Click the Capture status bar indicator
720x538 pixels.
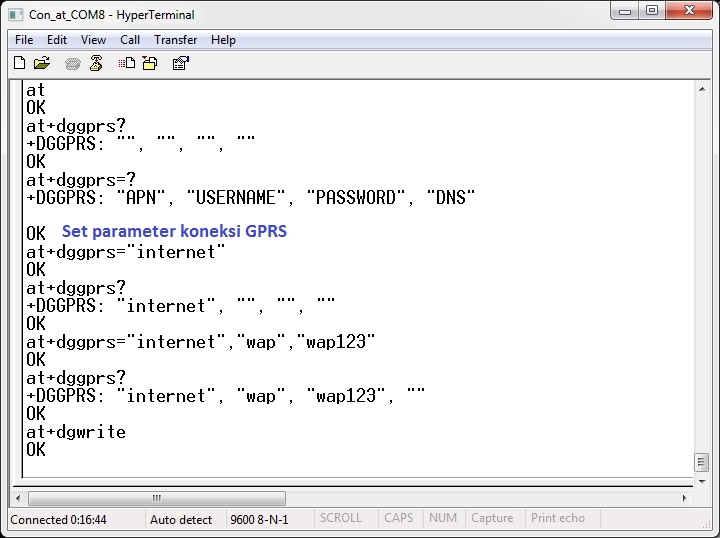491,518
